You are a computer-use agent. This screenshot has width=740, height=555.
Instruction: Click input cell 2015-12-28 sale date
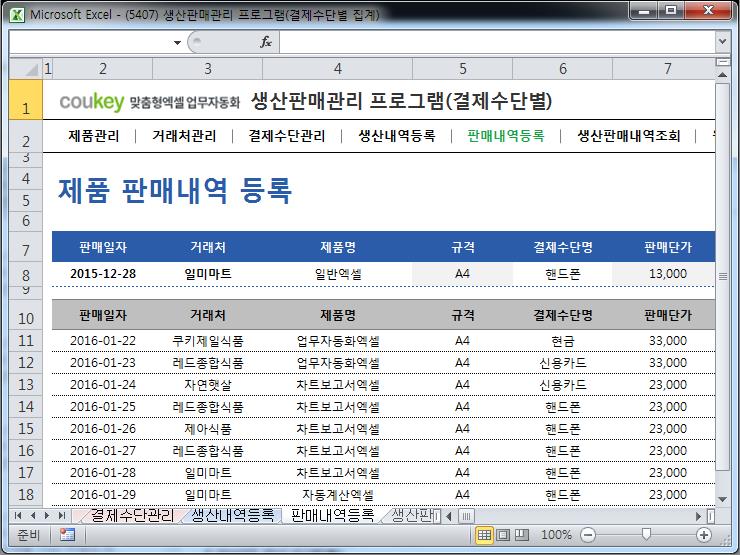(x=103, y=274)
